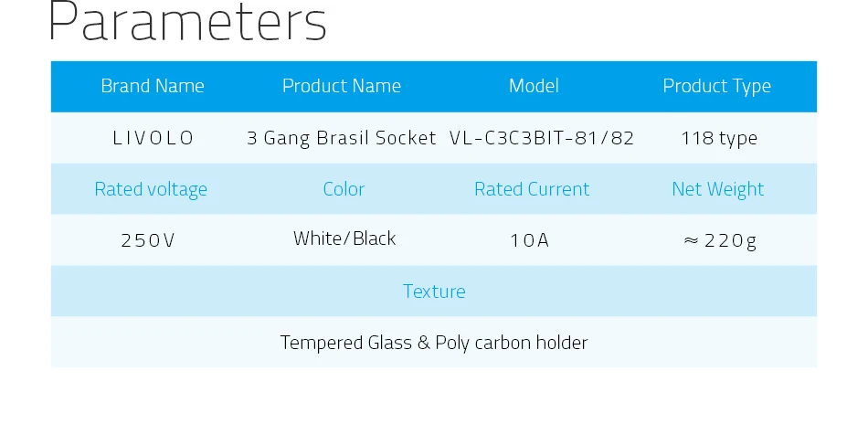
Task: Click the ≈ 220g weight value
Action: tap(720, 241)
